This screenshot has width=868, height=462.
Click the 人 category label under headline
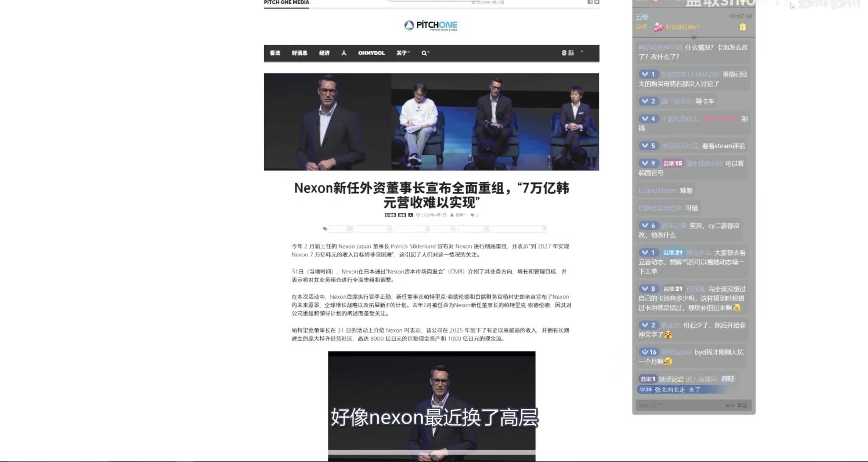(x=410, y=215)
